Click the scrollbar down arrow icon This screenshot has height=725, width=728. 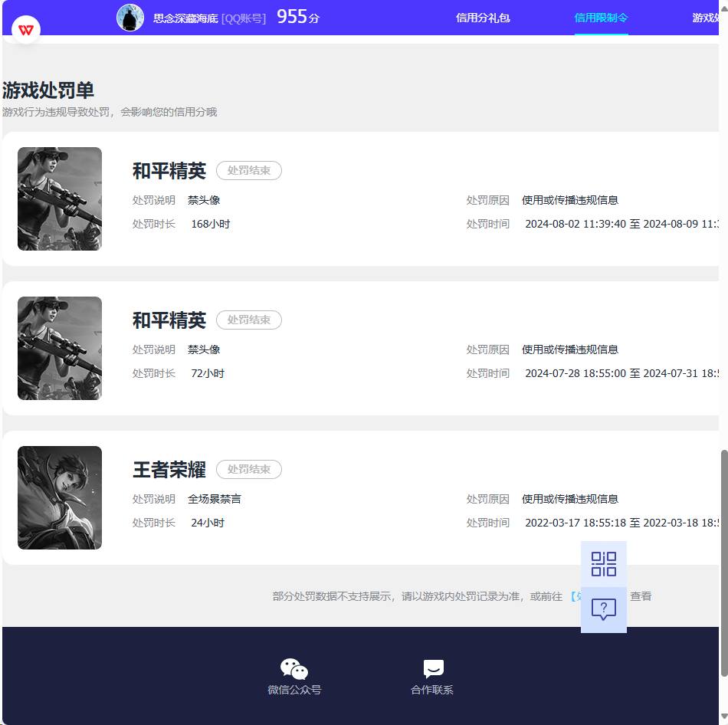723,719
